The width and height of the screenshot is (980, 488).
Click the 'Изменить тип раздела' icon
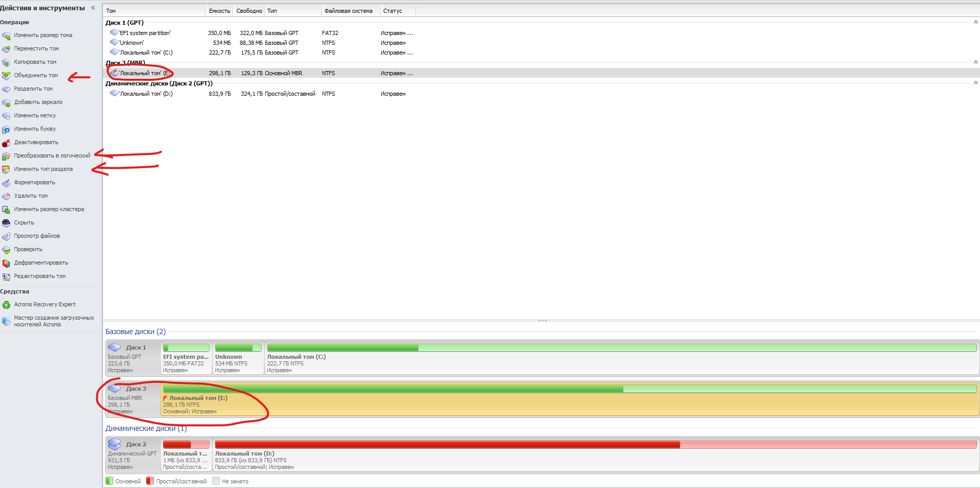[x=6, y=169]
